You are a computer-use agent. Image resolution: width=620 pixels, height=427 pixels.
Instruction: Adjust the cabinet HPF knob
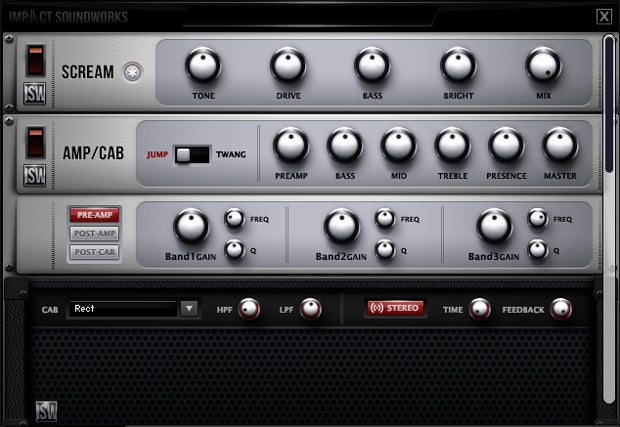249,309
